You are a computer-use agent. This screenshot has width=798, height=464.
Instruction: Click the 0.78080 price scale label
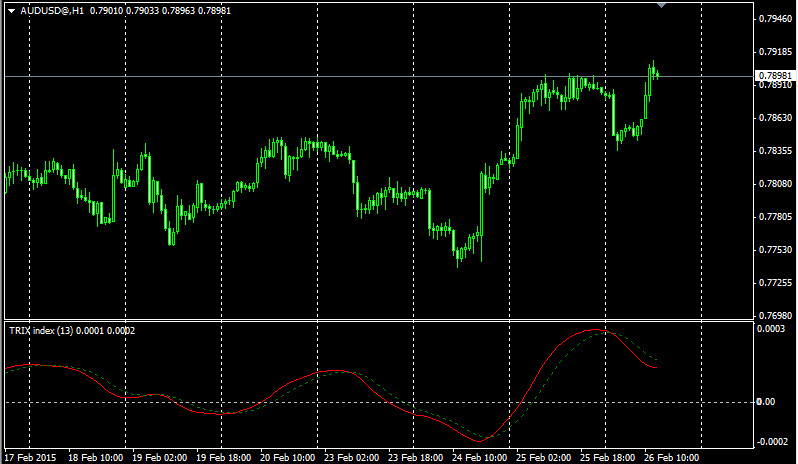[776, 184]
